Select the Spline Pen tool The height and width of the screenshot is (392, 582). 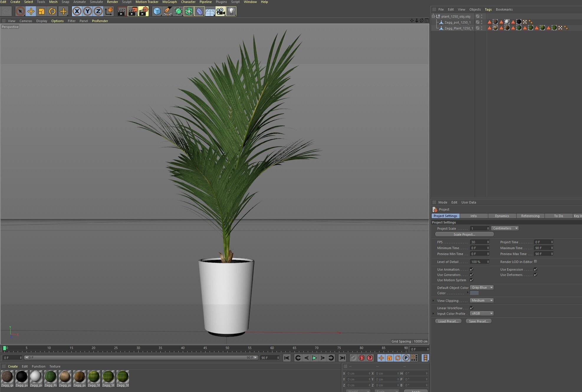(x=168, y=11)
